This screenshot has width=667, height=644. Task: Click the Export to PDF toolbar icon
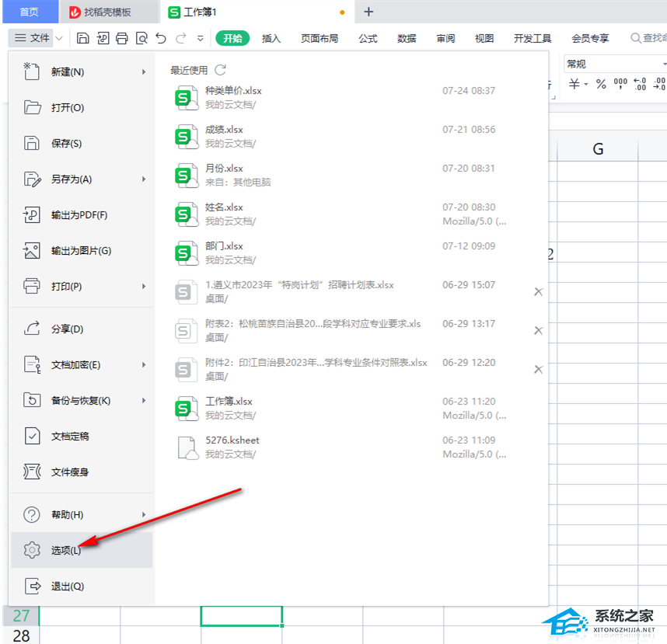[103, 38]
